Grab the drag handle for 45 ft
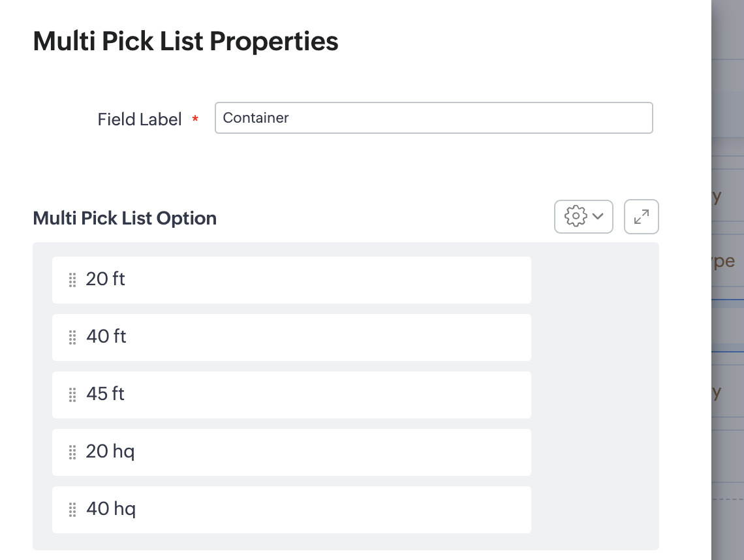 coord(72,395)
